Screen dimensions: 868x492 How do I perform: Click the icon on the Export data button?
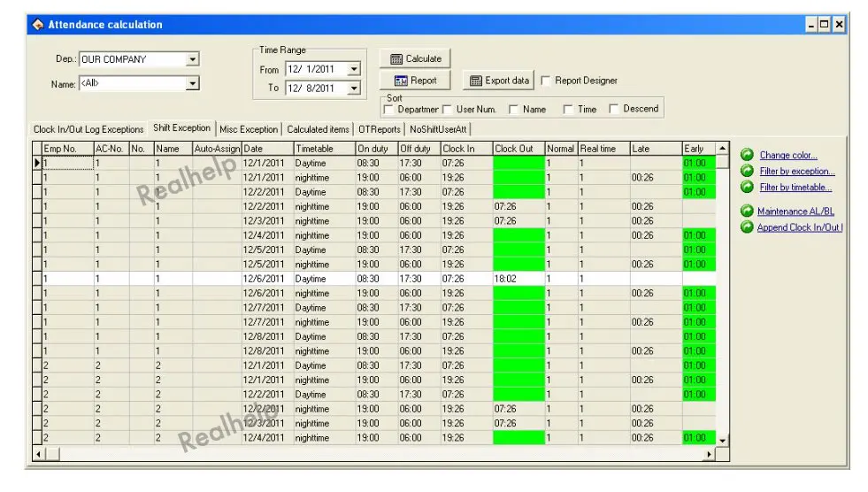tap(475, 81)
